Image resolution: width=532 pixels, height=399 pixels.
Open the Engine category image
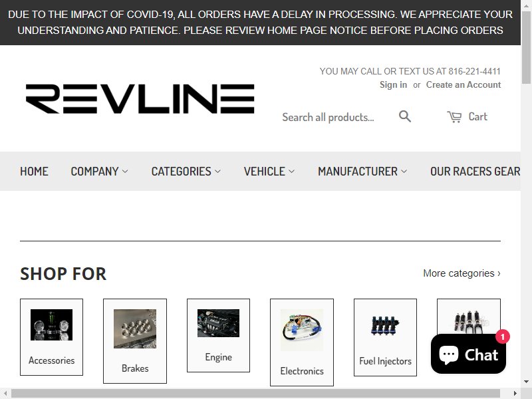219,323
